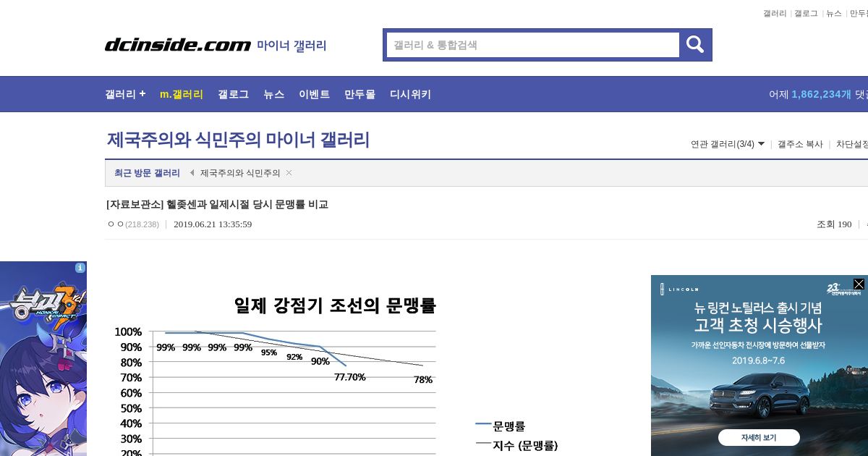The height and width of the screenshot is (456, 868).
Task: Close the Lincoln ad with X
Action: [859, 284]
